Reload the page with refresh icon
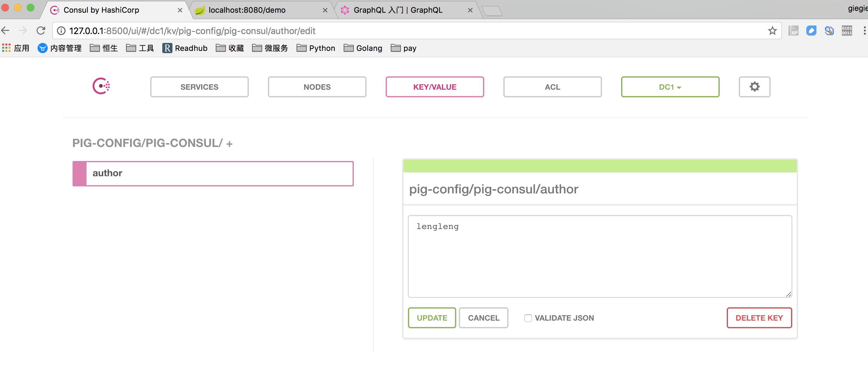868x369 pixels. (x=41, y=31)
